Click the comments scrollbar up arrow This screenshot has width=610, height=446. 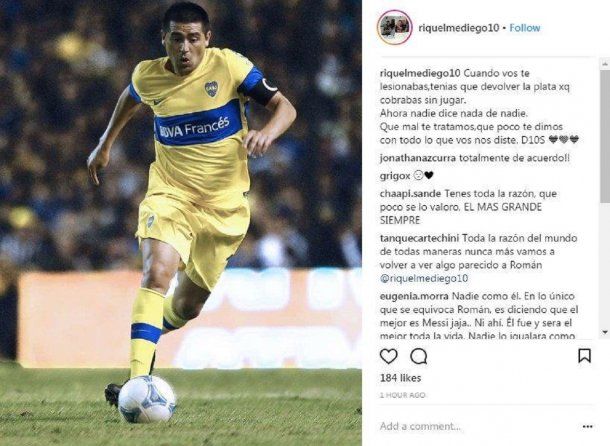point(605,63)
